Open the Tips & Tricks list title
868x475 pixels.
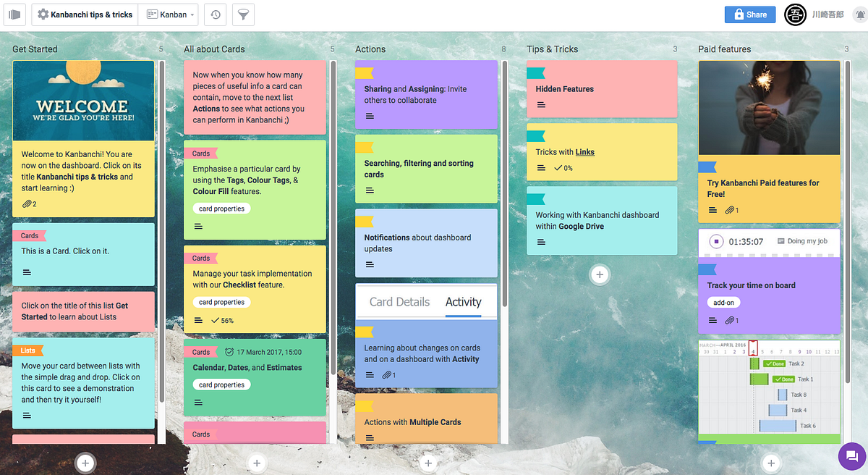click(553, 49)
